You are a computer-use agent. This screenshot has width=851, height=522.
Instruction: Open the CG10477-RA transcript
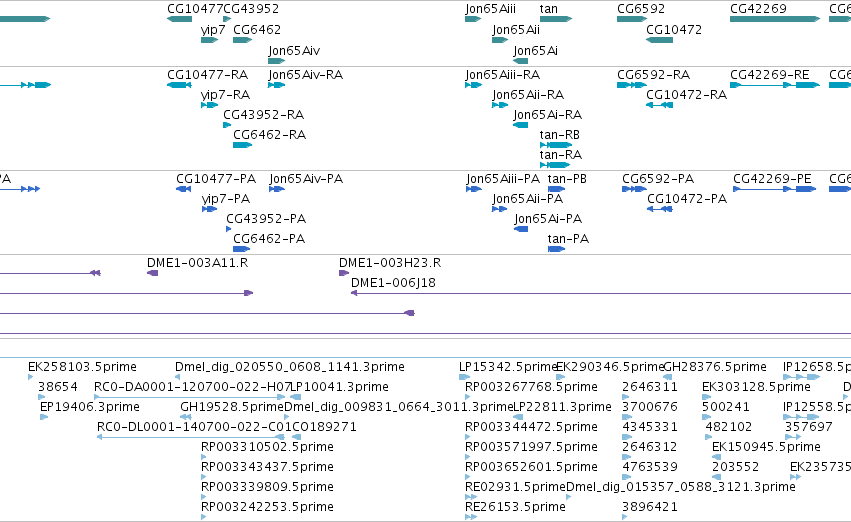click(x=207, y=75)
